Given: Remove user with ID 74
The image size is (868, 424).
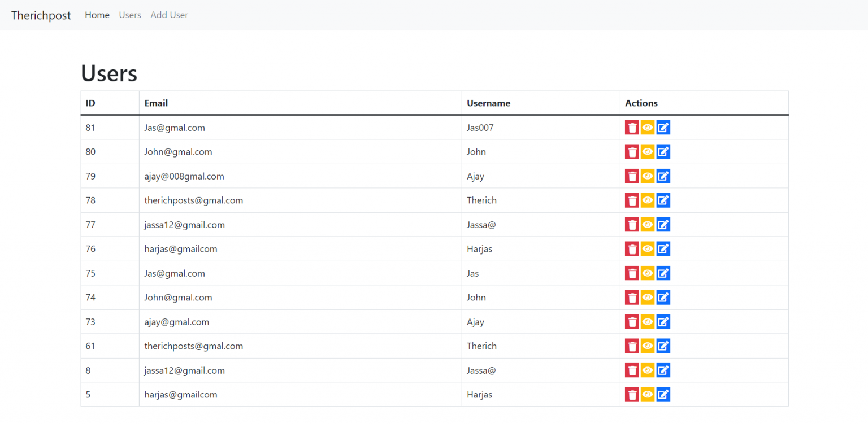Looking at the screenshot, I should click(x=631, y=298).
